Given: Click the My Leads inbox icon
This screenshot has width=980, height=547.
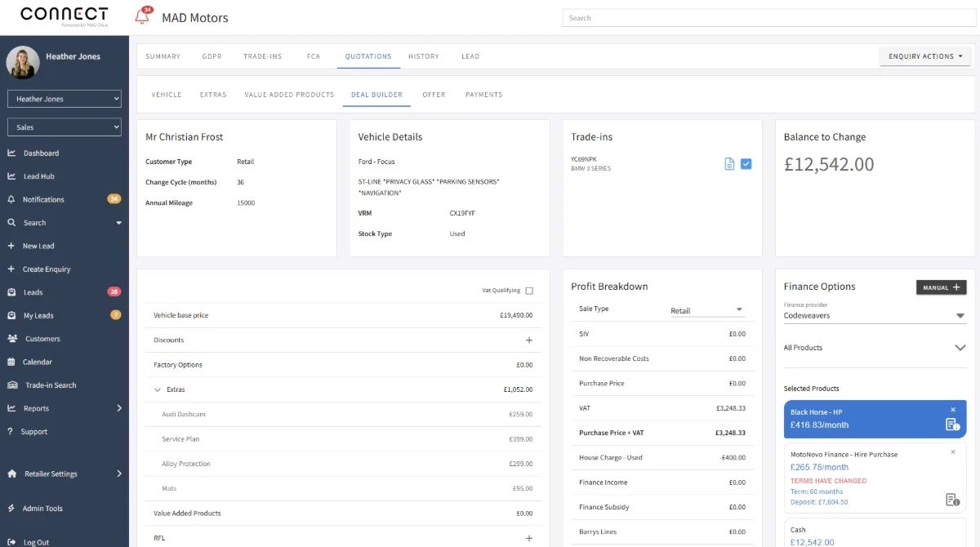Looking at the screenshot, I should click(11, 315).
